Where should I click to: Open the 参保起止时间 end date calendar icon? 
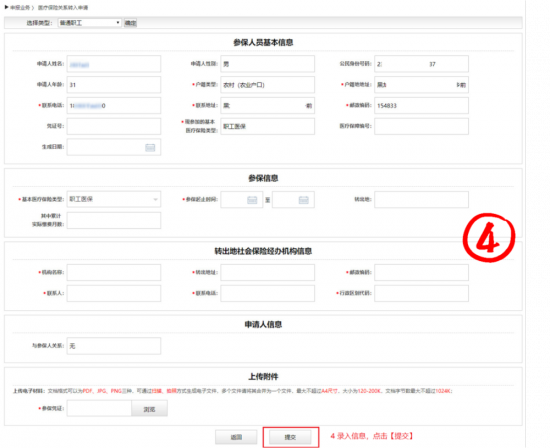[x=303, y=200]
